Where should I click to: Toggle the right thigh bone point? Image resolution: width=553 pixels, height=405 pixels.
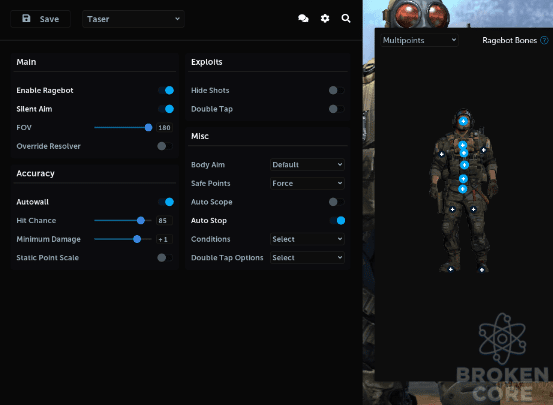(x=474, y=210)
